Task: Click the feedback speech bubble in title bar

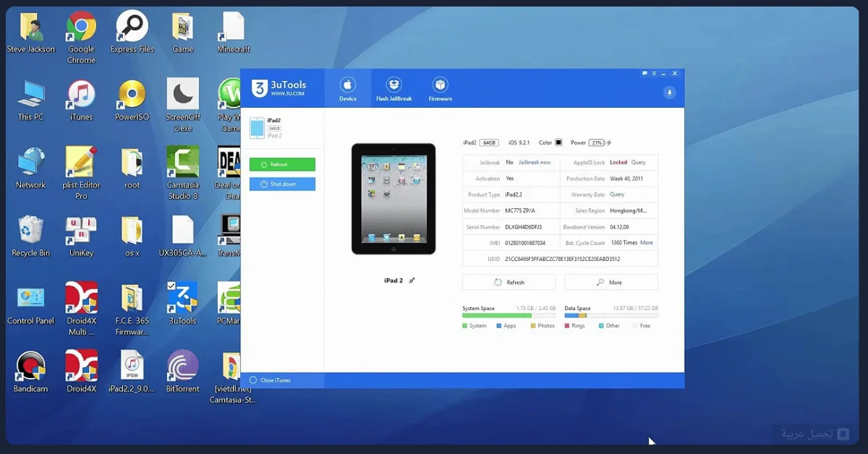Action: coord(644,74)
